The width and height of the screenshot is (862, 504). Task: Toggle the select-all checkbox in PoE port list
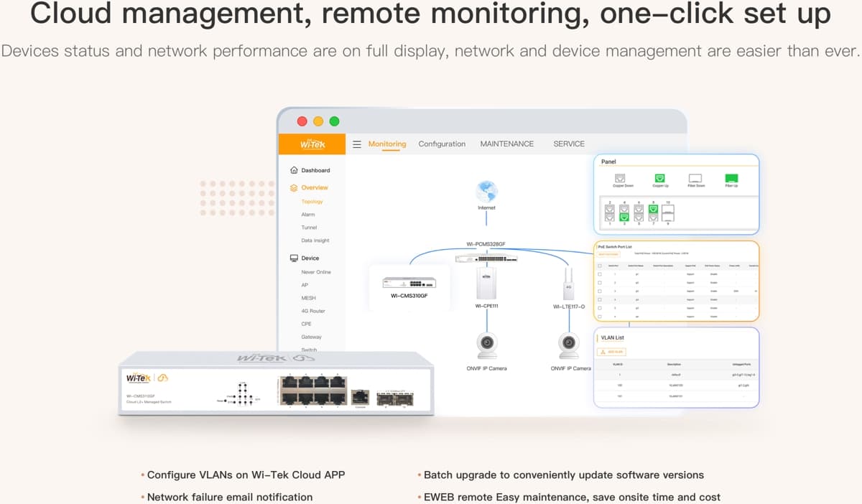(x=600, y=266)
